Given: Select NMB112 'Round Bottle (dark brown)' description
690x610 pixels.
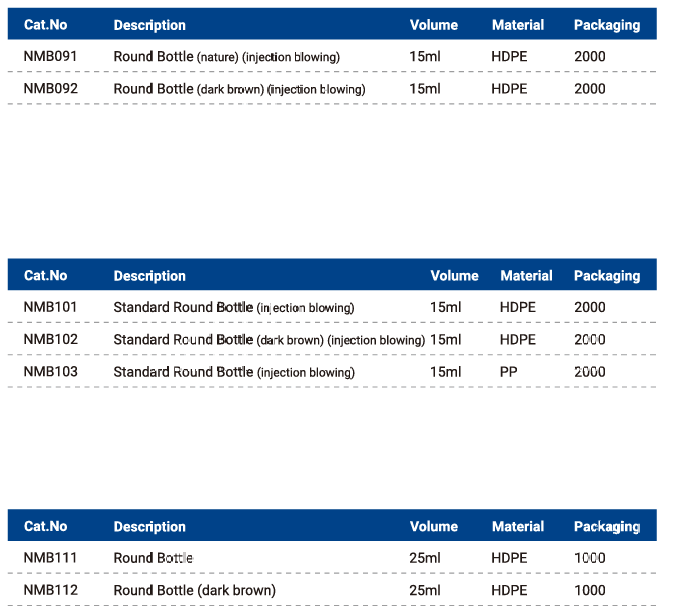Looking at the screenshot, I should point(195,590).
